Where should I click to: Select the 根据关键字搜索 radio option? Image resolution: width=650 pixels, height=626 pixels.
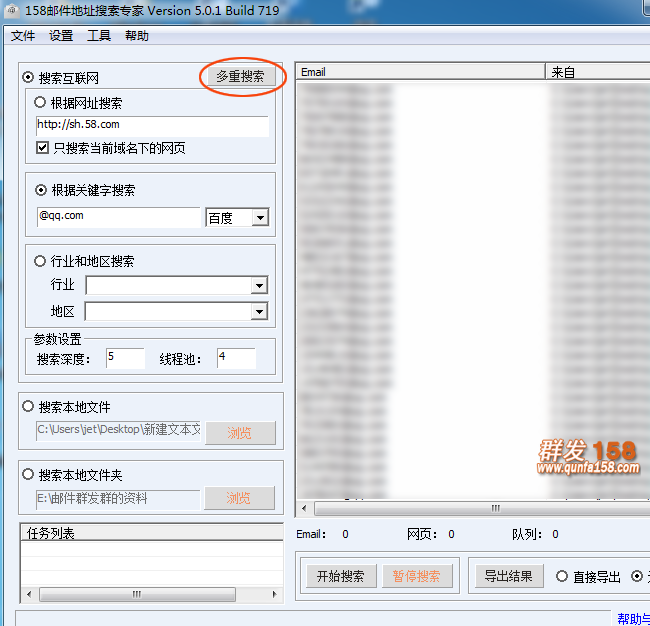pyautogui.click(x=41, y=190)
